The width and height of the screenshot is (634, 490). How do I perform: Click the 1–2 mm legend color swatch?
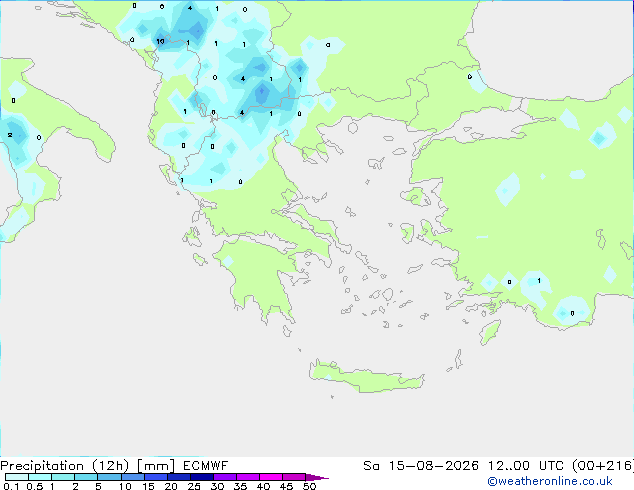coord(63,477)
